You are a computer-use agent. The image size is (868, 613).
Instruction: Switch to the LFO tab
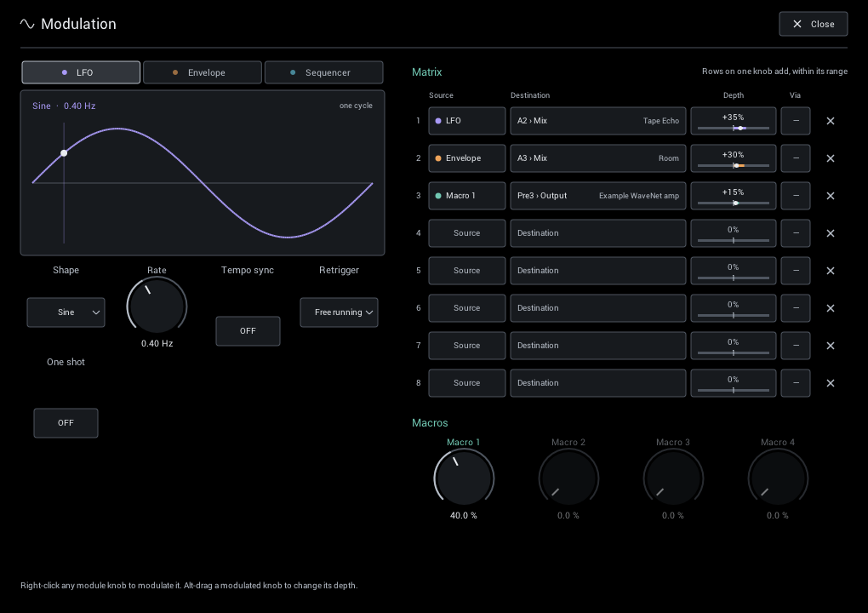(81, 72)
